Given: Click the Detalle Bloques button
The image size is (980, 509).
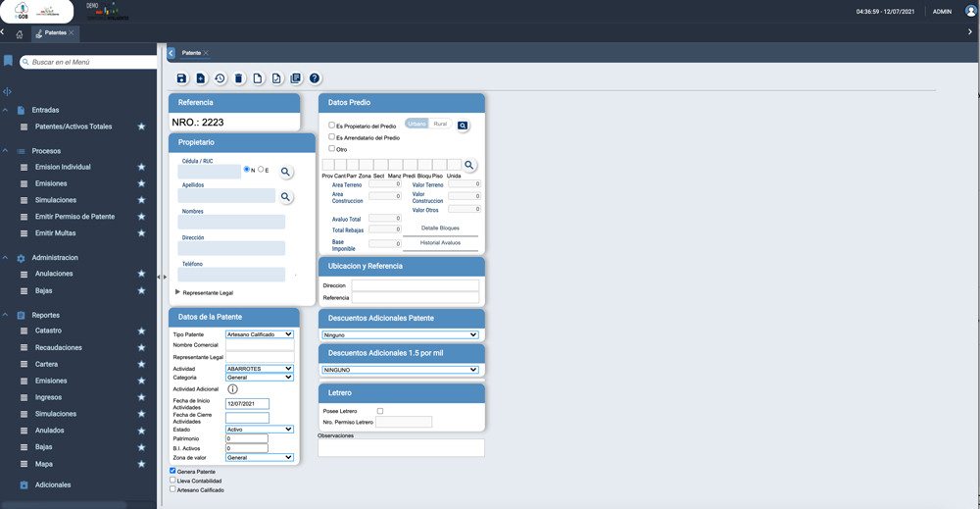Looking at the screenshot, I should [440, 229].
